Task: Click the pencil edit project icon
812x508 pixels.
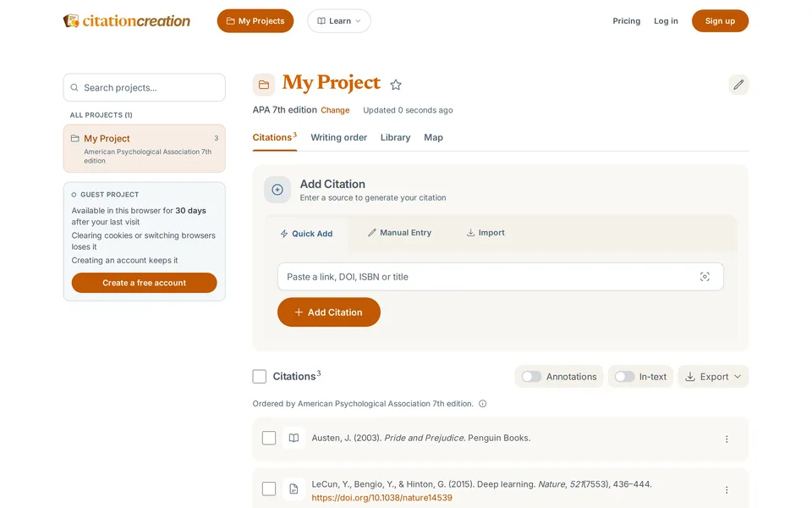Action: click(738, 84)
